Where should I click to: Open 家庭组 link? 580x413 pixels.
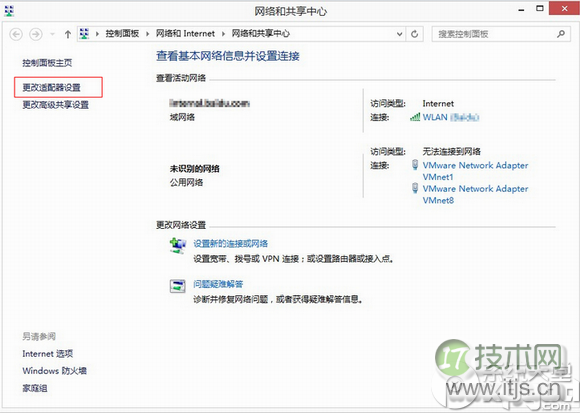(x=35, y=388)
